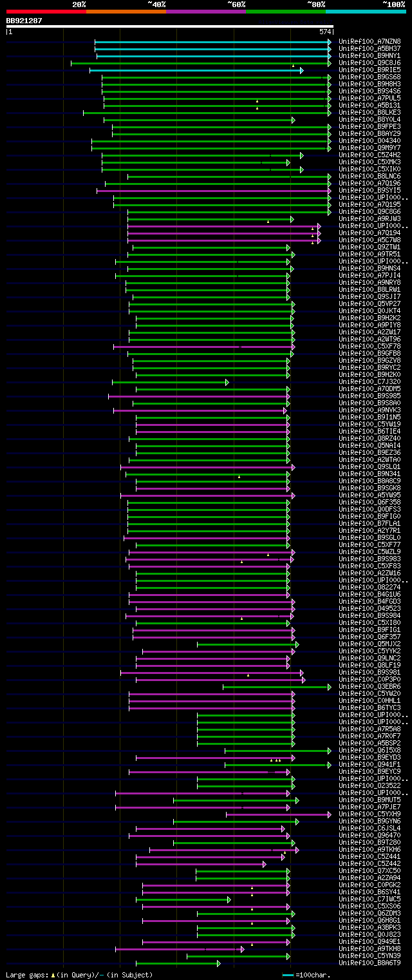Select the UniRef100_O49523 label
The width and height of the screenshot is (412, 980).
click(370, 608)
